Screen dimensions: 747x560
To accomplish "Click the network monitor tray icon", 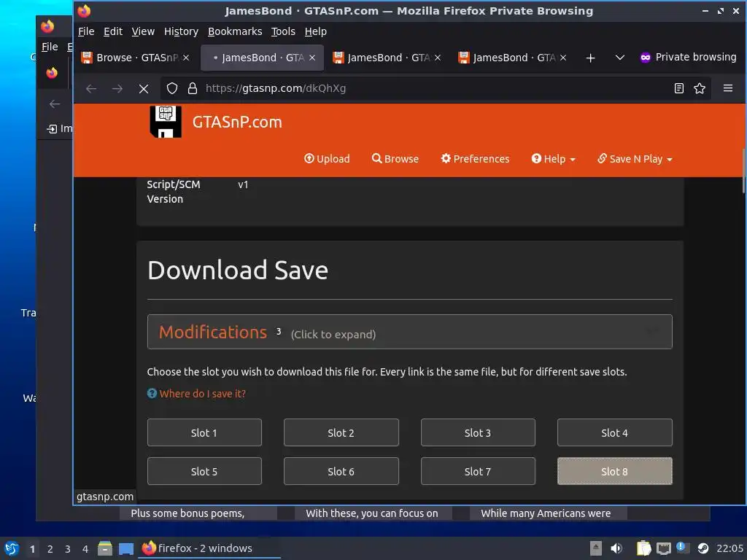I will (663, 549).
